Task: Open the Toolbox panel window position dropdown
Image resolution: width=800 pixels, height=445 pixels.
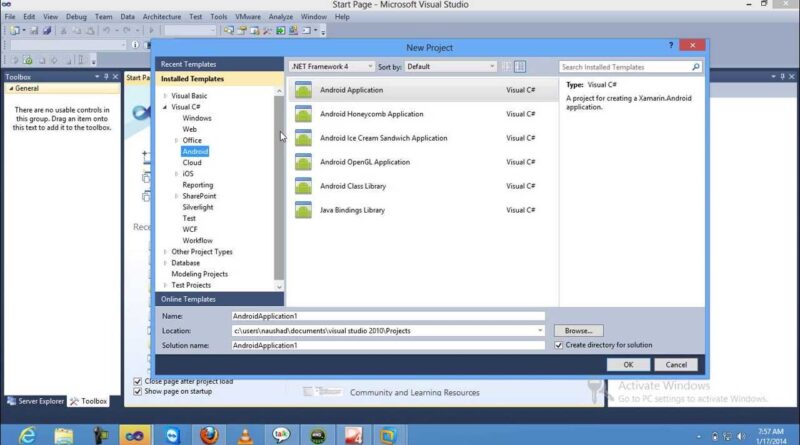Action: 97,77
